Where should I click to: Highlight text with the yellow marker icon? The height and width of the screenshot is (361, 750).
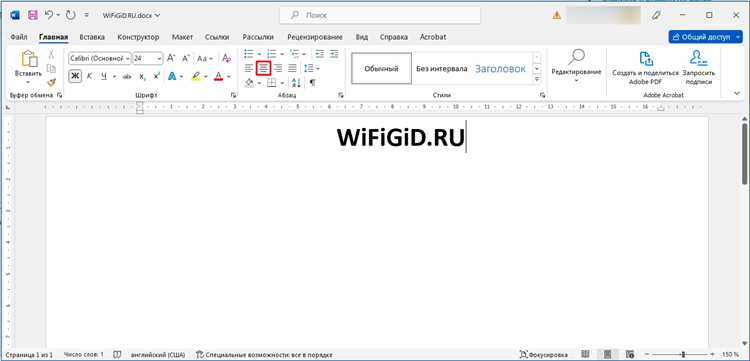pyautogui.click(x=196, y=77)
